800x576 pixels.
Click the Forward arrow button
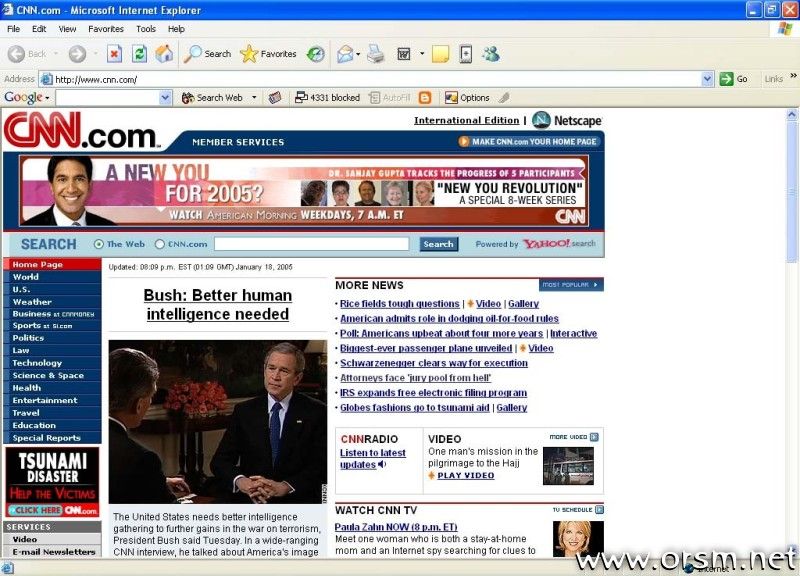78,54
